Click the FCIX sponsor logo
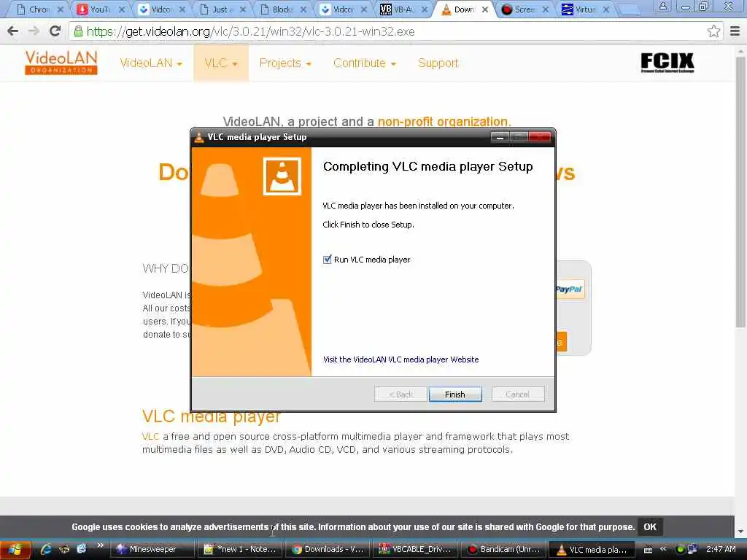The width and height of the screenshot is (747, 560). [667, 63]
